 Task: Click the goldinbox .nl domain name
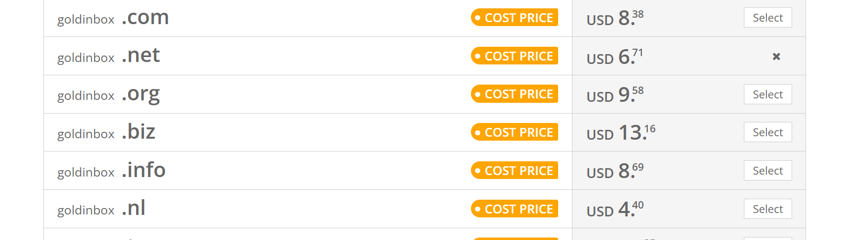[x=101, y=209]
